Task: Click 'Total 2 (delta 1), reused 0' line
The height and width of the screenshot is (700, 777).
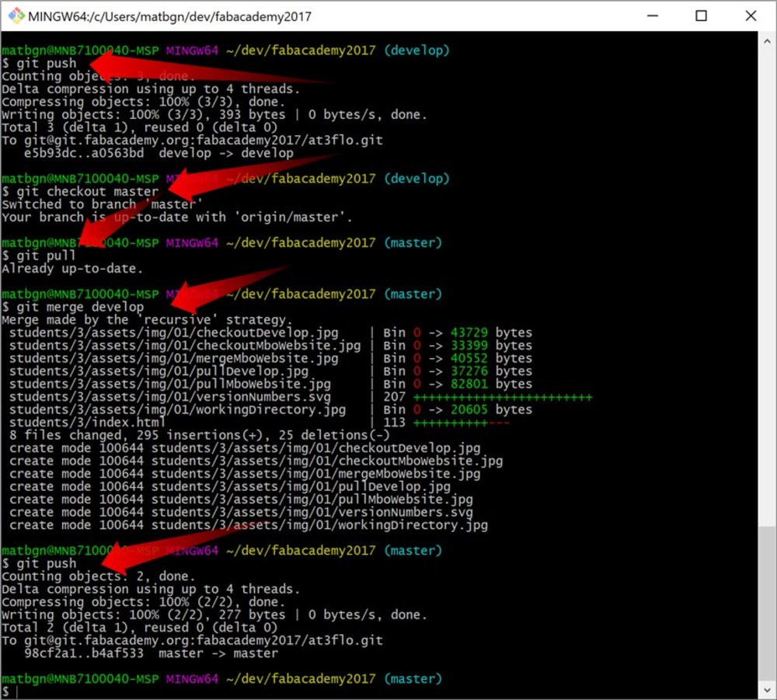Action: [x=140, y=628]
